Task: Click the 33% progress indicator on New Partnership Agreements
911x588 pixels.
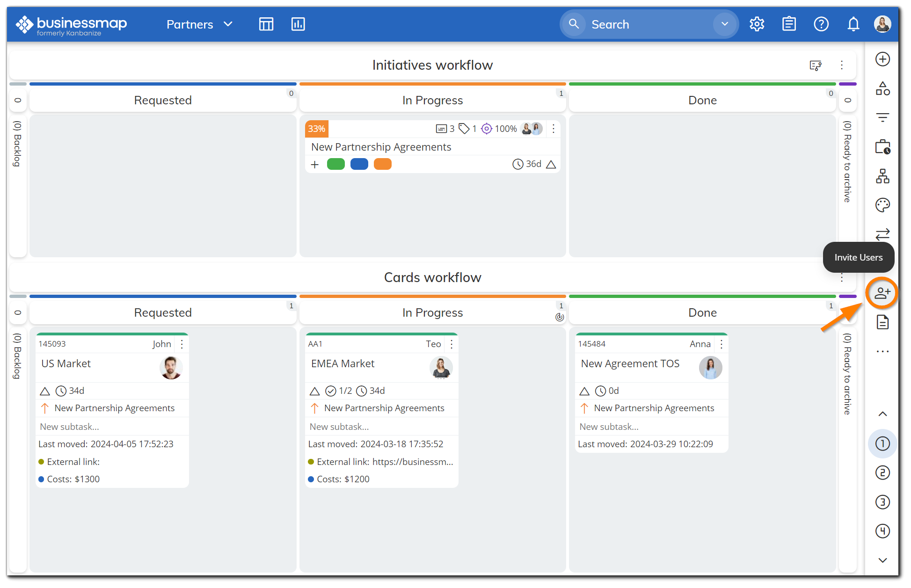Action: click(317, 128)
